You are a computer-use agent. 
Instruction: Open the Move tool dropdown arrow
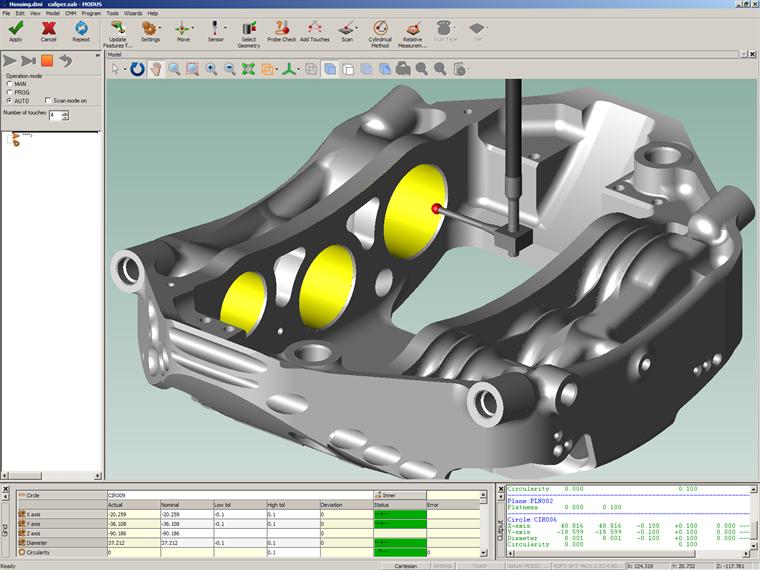pyautogui.click(x=193, y=28)
